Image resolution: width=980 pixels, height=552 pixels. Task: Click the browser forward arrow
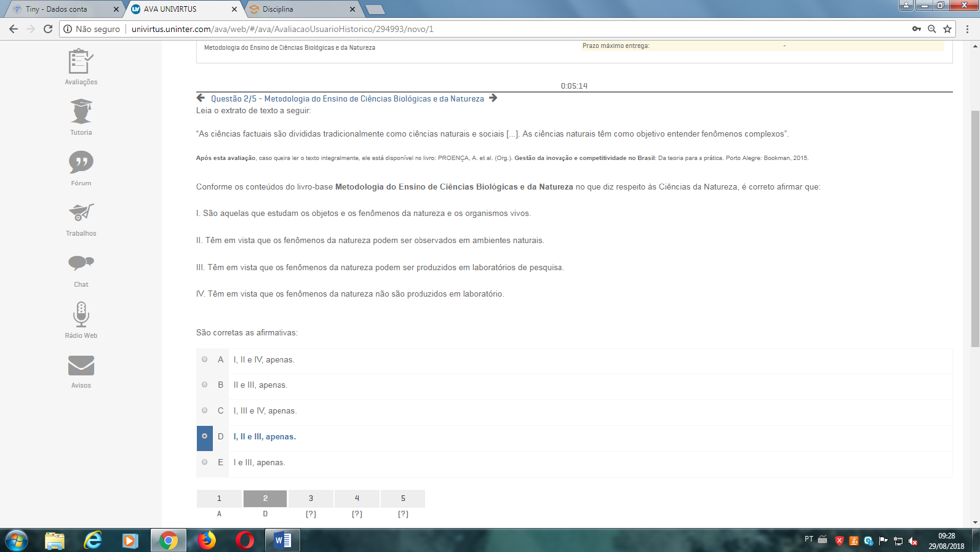pyautogui.click(x=31, y=29)
